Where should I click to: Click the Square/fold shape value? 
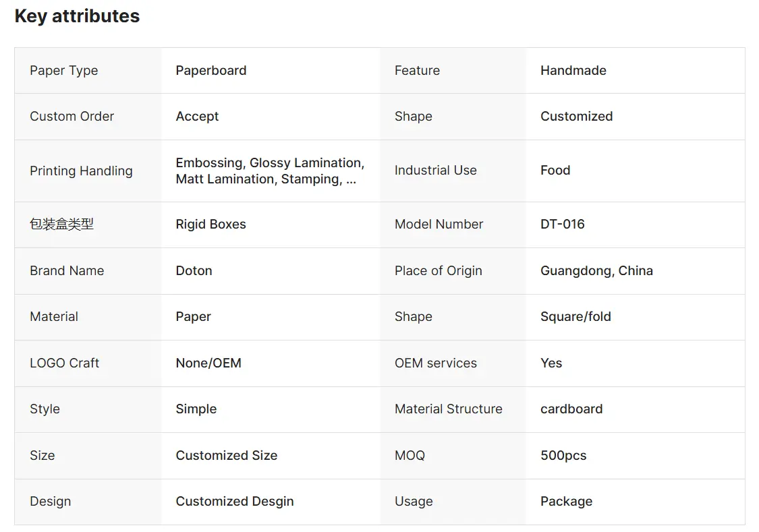(x=575, y=317)
